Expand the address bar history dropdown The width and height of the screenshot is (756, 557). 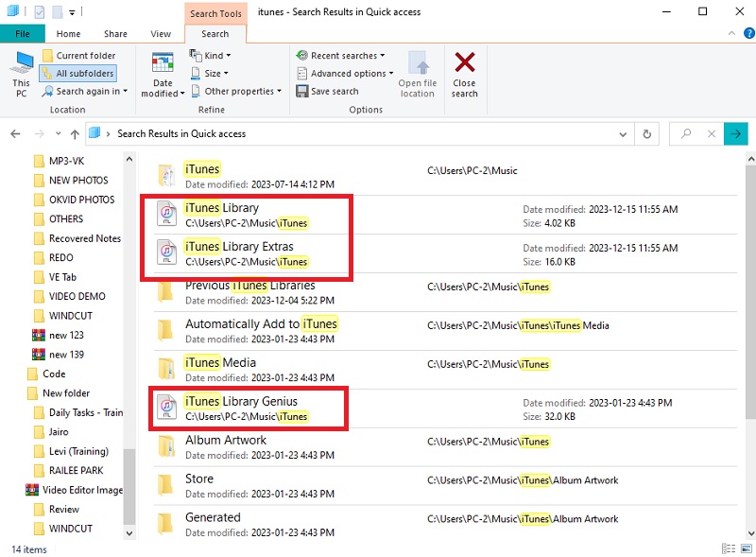(x=623, y=134)
